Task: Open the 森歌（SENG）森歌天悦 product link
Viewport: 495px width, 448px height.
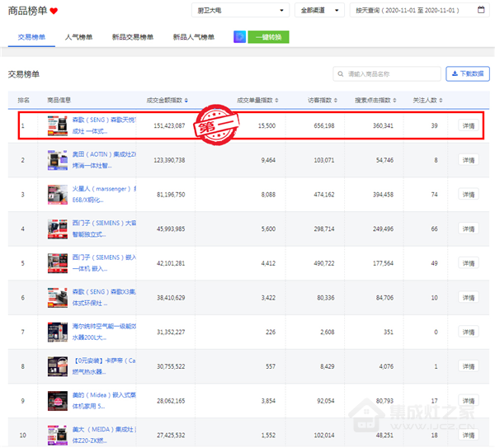Action: 104,125
